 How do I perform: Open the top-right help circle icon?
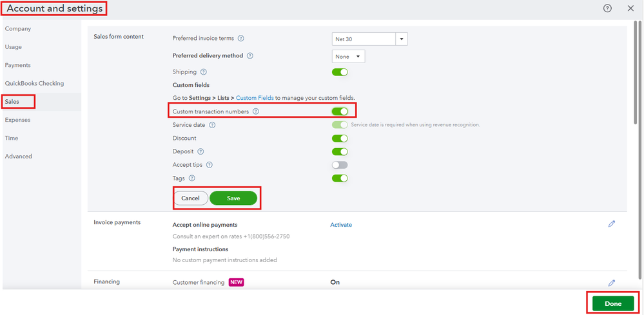607,8
